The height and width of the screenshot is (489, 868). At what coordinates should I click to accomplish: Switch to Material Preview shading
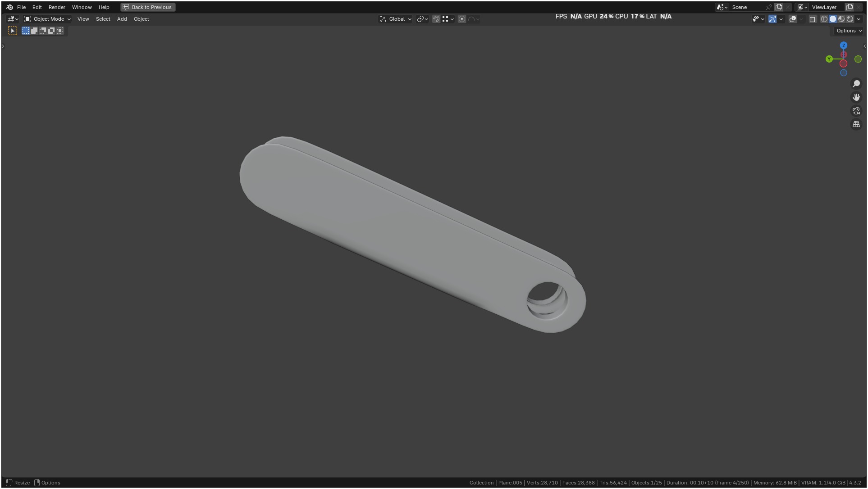[x=841, y=19]
